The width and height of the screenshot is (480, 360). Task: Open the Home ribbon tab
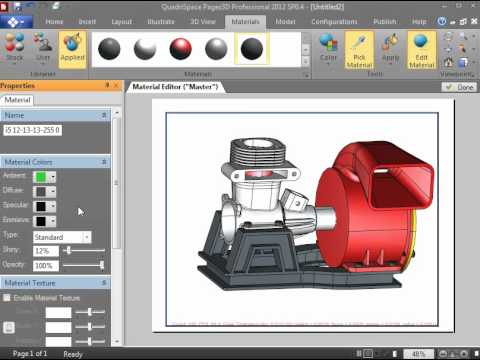tap(54, 22)
